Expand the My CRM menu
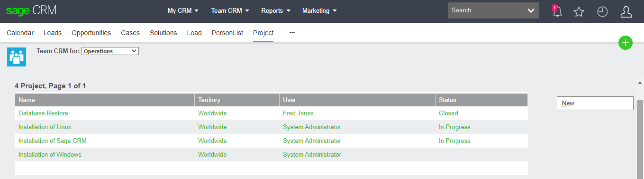Viewport: 644px width, 179px height. click(x=183, y=10)
